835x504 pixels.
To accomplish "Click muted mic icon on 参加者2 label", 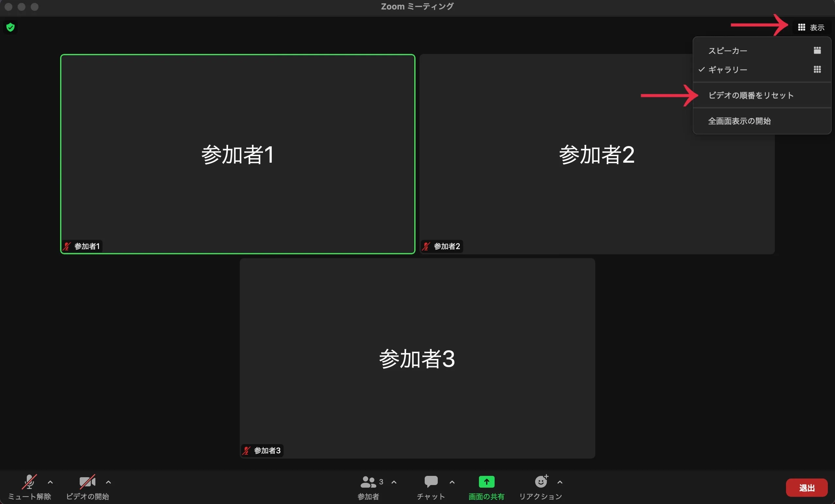I will pos(426,246).
